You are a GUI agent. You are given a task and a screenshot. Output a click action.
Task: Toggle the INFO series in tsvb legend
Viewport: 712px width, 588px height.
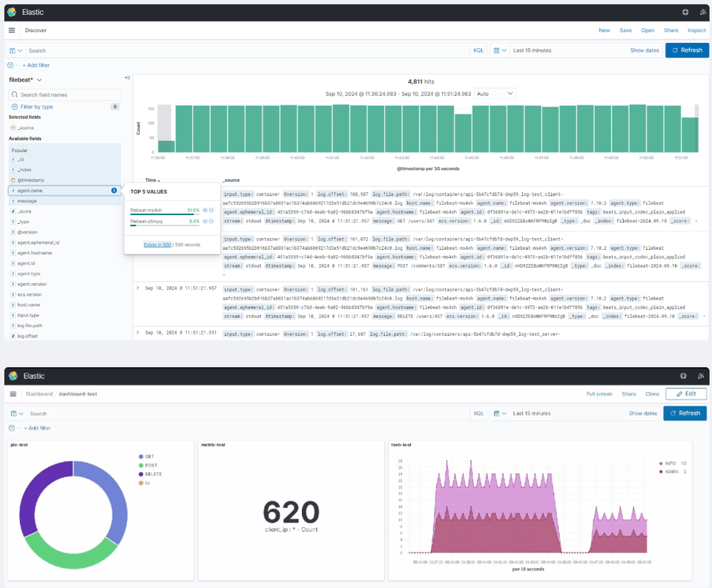670,463
